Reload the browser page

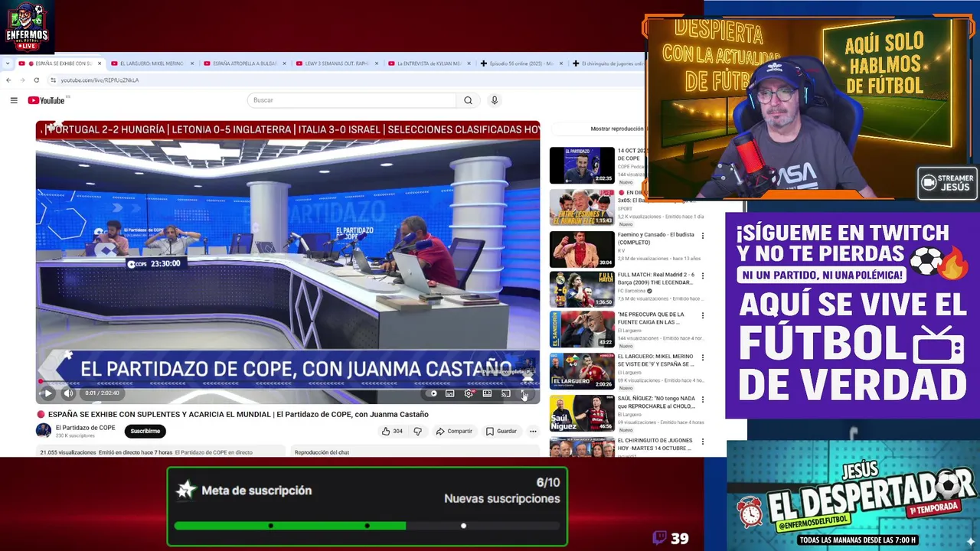pos(36,80)
